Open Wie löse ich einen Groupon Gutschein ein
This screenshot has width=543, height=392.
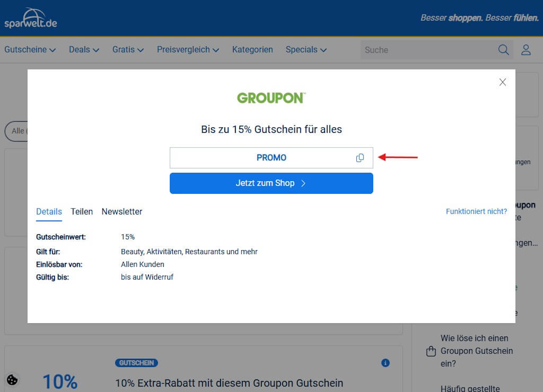pyautogui.click(x=477, y=351)
